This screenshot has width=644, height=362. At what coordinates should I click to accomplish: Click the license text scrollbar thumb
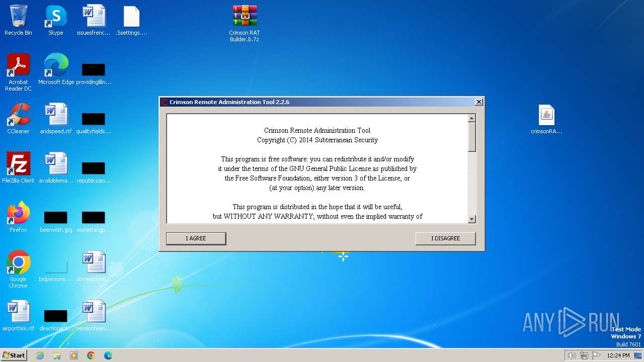point(471,137)
